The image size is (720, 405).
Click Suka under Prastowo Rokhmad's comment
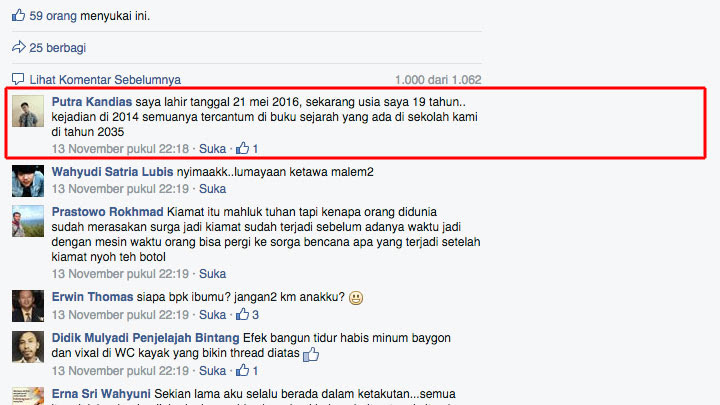212,274
